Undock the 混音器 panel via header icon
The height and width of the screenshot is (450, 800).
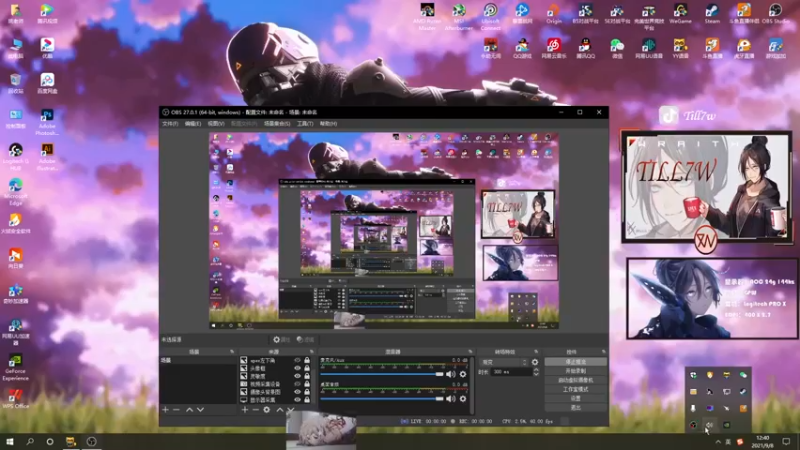click(470, 352)
